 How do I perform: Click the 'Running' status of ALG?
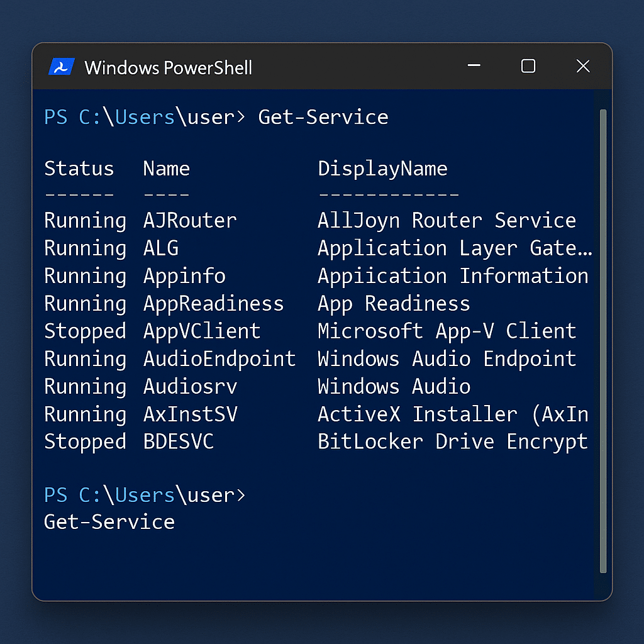[85, 248]
